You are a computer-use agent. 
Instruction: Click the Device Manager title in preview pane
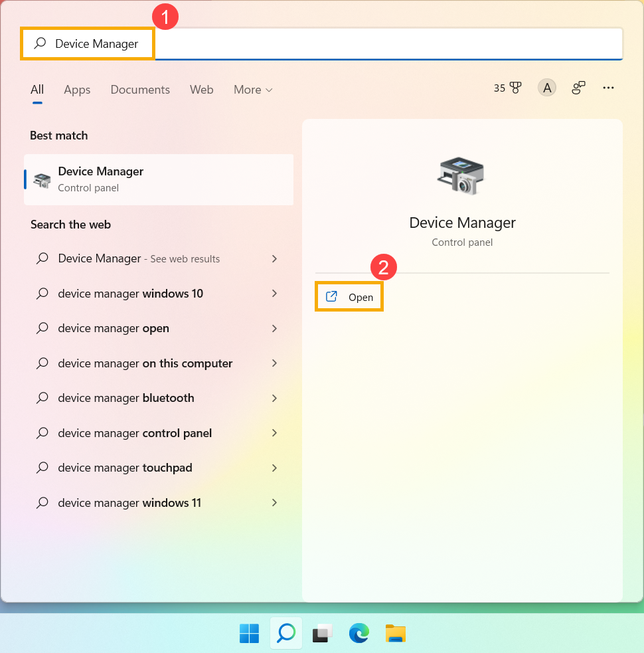coord(462,223)
